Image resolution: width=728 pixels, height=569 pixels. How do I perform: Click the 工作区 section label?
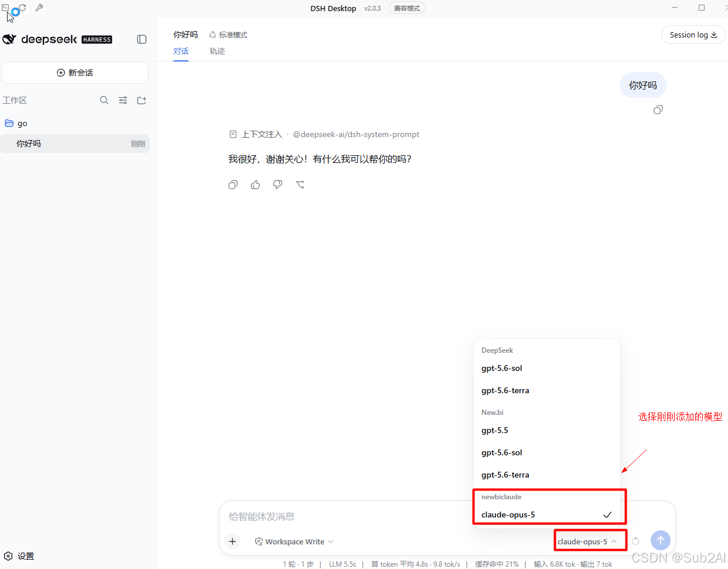tap(15, 100)
